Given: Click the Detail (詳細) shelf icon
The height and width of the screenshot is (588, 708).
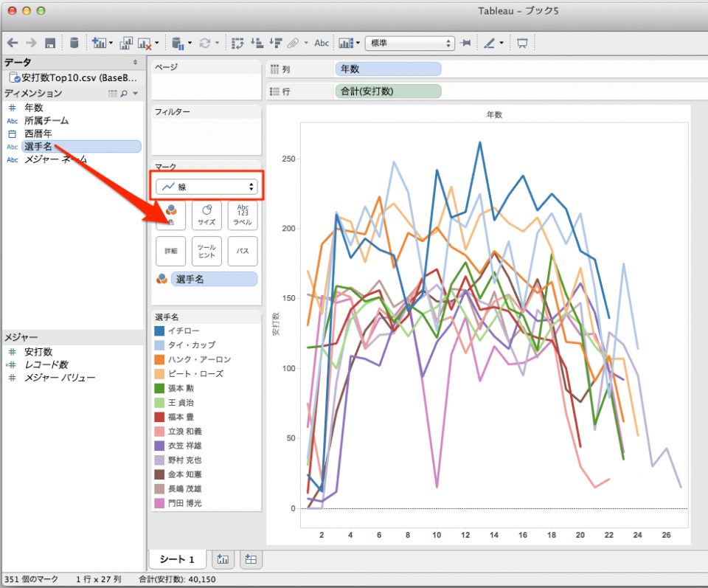Looking at the screenshot, I should click(x=170, y=251).
